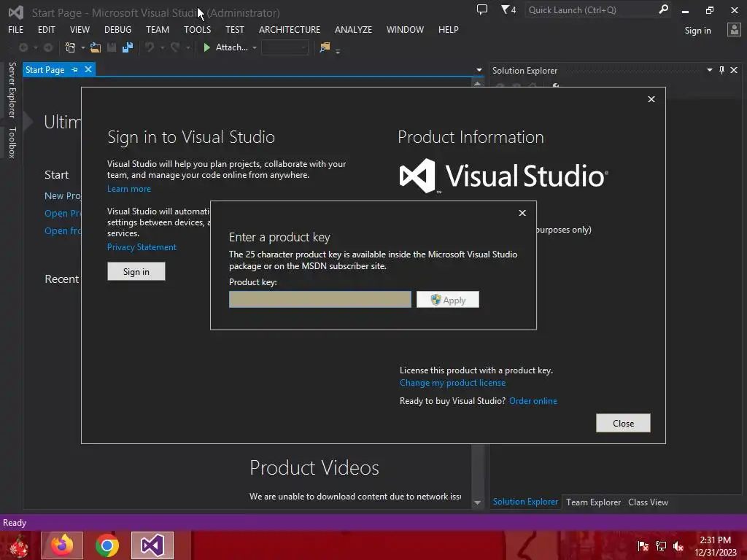Screen dimensions: 747x560
Task: Open the empty solution configurations combo box
Action: pos(285,47)
